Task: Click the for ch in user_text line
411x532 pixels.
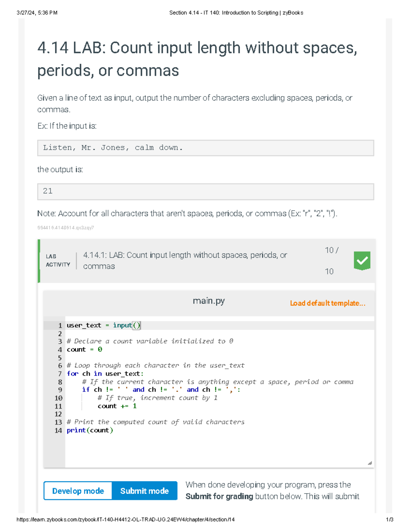Action: [x=105, y=374]
